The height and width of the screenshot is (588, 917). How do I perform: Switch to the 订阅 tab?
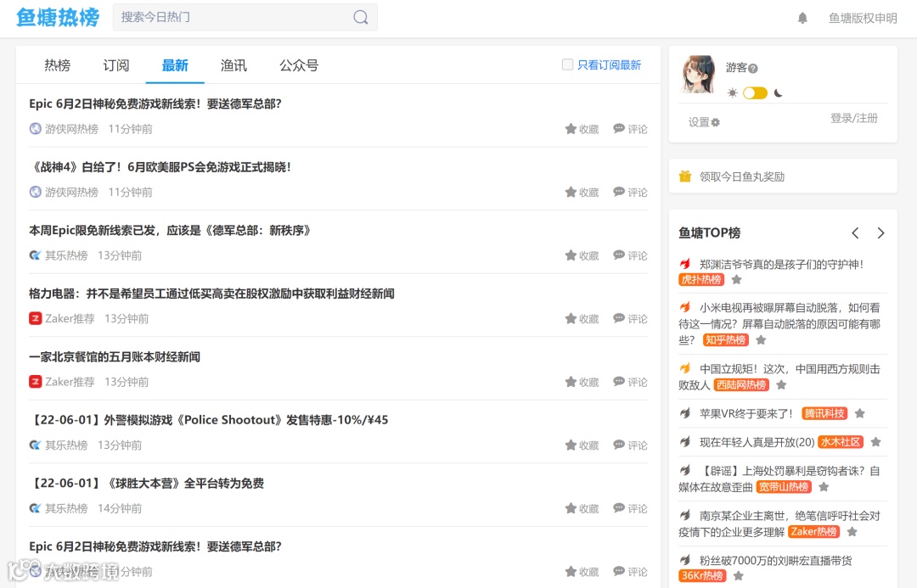115,65
